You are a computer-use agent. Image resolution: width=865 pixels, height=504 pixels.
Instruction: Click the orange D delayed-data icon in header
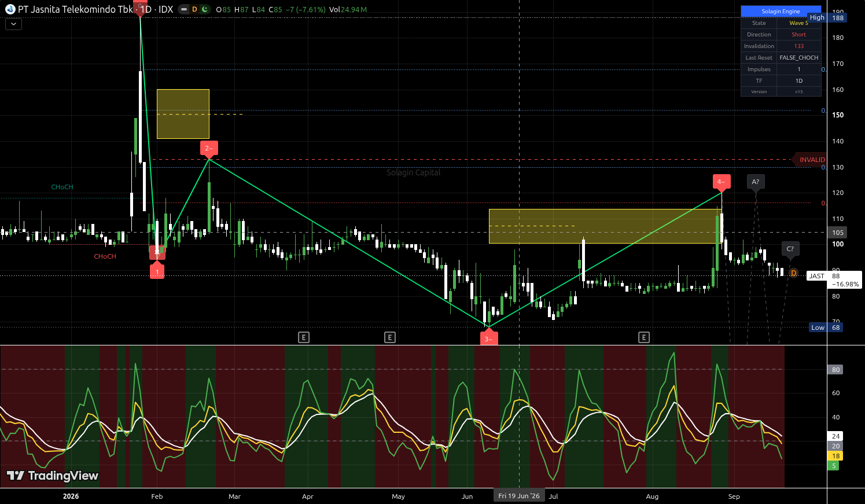[194, 9]
